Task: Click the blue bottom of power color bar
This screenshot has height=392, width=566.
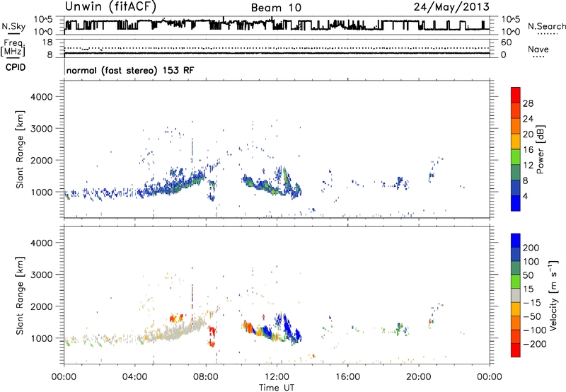Action: click(x=516, y=203)
